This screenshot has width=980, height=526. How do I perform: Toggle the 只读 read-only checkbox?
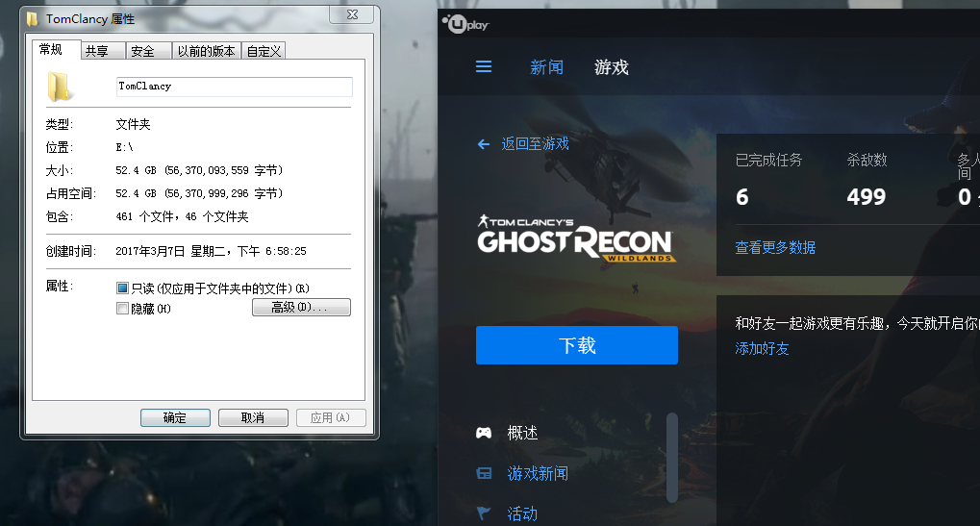(122, 288)
